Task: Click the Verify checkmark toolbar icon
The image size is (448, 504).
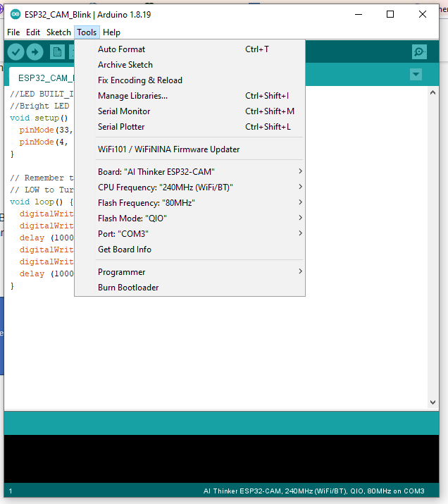Action: pos(15,51)
